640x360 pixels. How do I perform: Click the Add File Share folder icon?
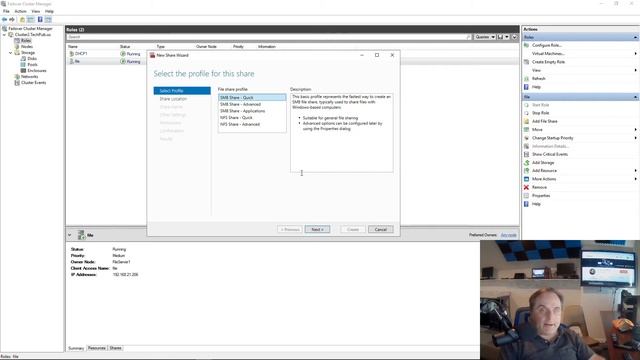click(x=527, y=121)
